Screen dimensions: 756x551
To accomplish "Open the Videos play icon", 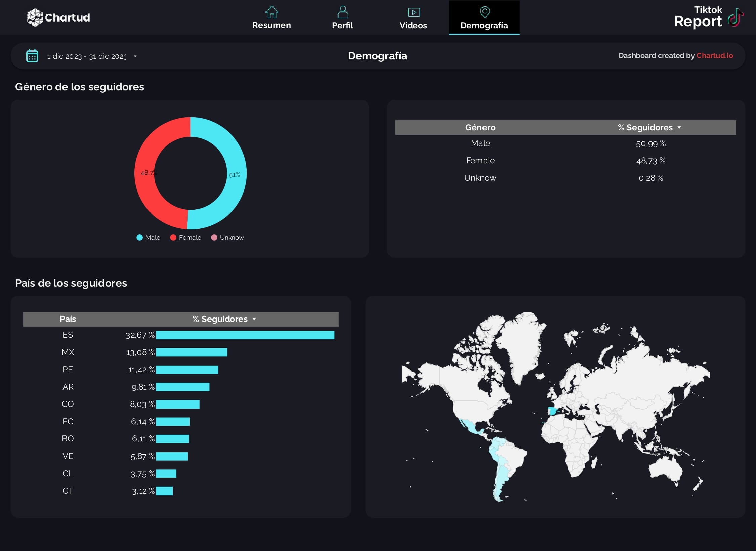I will click(x=413, y=12).
